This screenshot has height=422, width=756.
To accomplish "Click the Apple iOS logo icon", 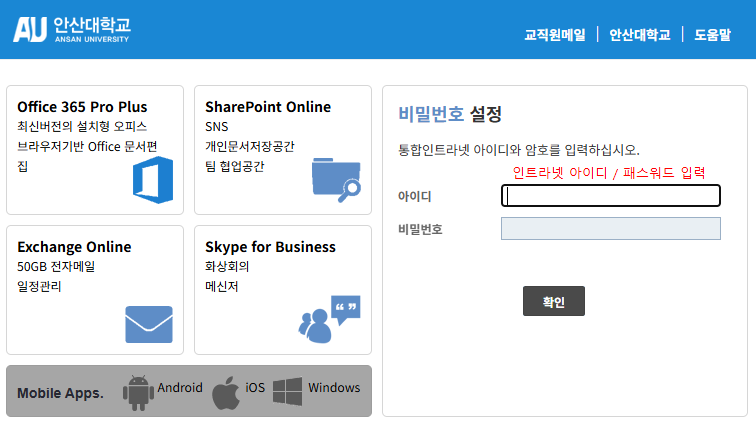I will pos(227,392).
